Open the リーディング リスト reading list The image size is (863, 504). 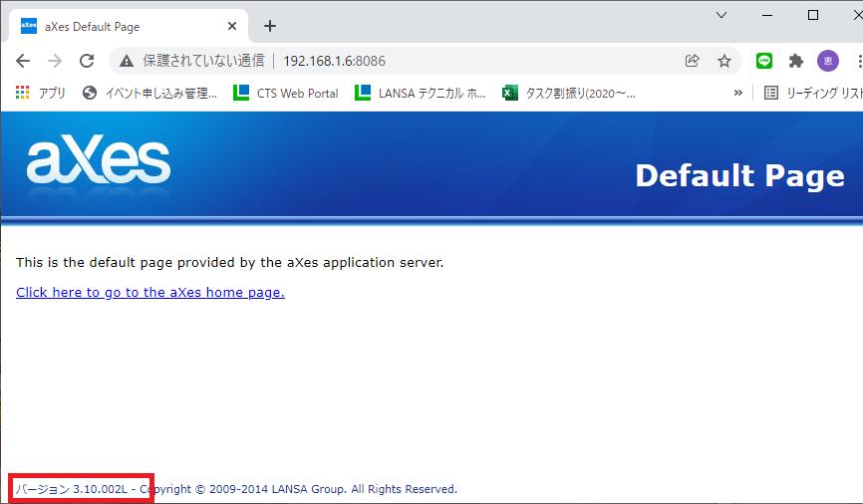pos(811,93)
